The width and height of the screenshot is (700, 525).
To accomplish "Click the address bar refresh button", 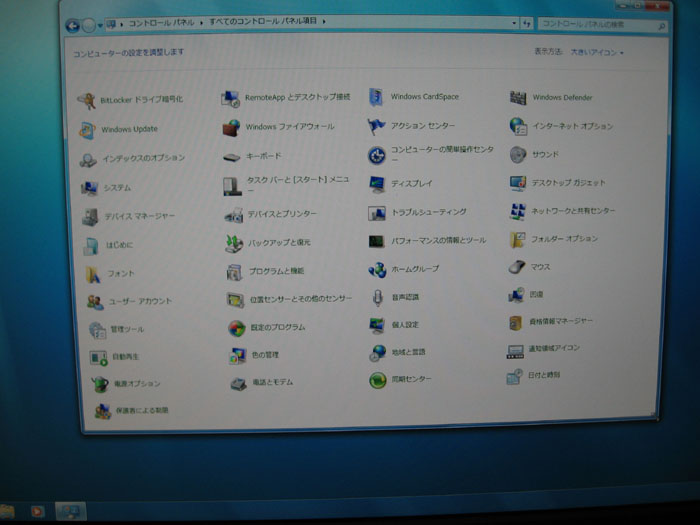I will 527,23.
